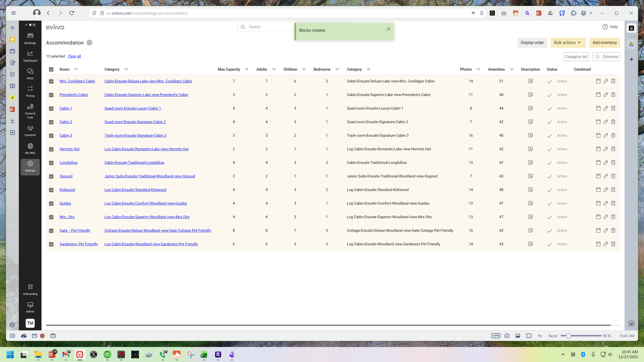Open the Room column filter
The image size is (644, 362).
coord(76,69)
